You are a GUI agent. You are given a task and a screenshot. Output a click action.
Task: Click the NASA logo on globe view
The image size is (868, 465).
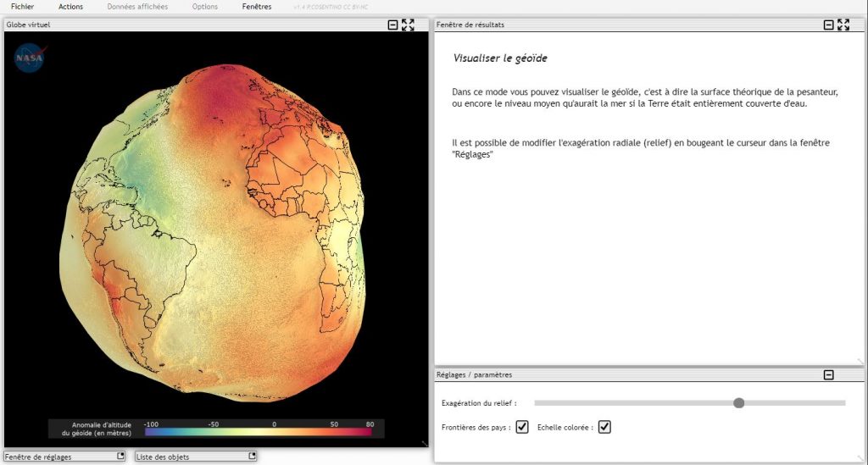tap(30, 58)
